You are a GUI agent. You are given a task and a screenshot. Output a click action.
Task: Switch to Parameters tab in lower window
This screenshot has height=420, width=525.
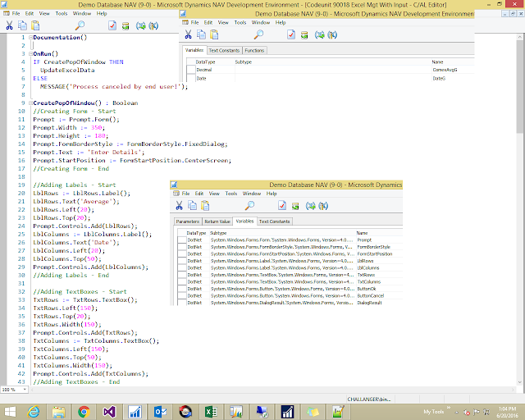188,221
